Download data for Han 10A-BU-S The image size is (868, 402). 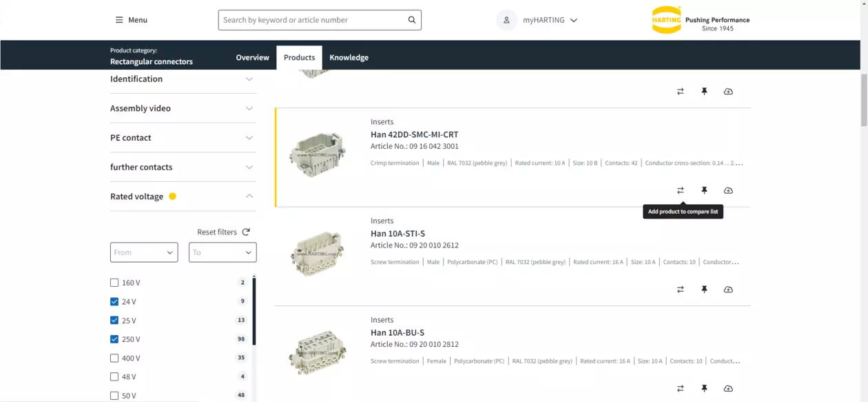(x=728, y=388)
